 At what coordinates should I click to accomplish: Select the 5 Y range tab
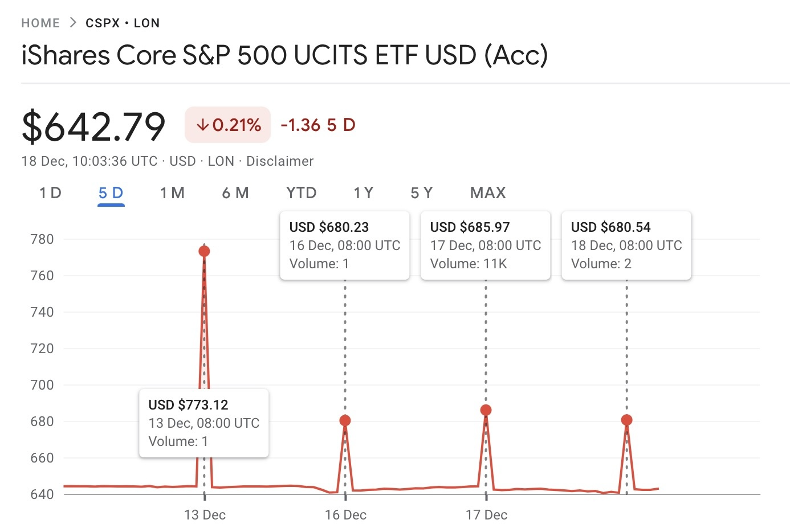(x=422, y=193)
